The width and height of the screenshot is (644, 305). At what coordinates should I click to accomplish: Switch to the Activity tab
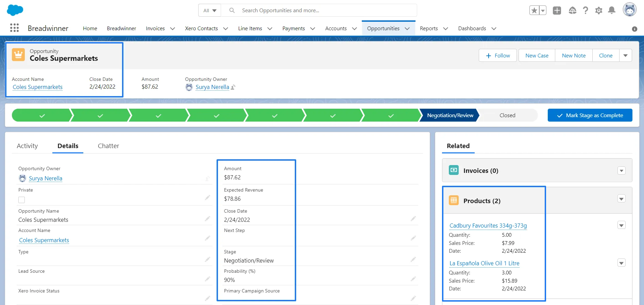click(x=27, y=146)
